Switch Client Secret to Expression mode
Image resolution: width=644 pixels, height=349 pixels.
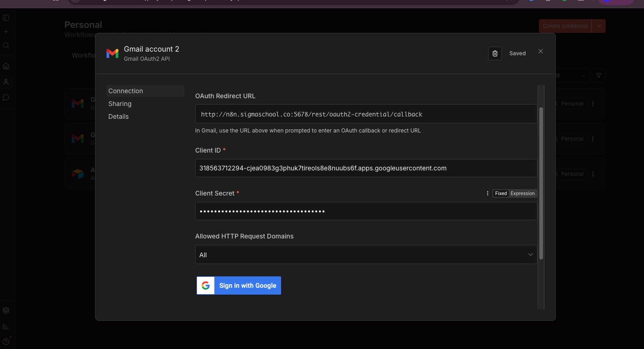coord(522,193)
